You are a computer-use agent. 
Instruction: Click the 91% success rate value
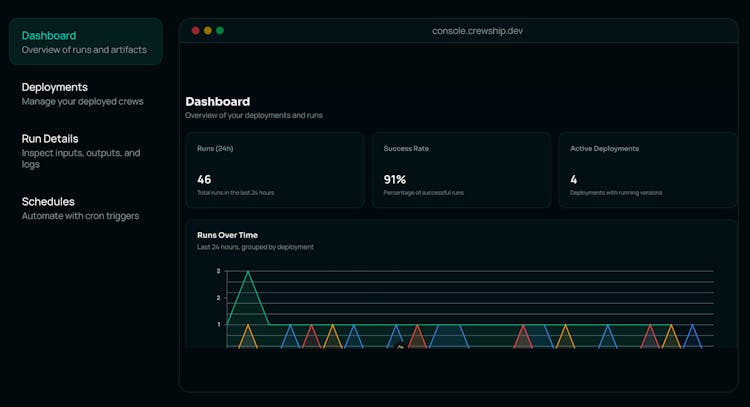point(394,179)
